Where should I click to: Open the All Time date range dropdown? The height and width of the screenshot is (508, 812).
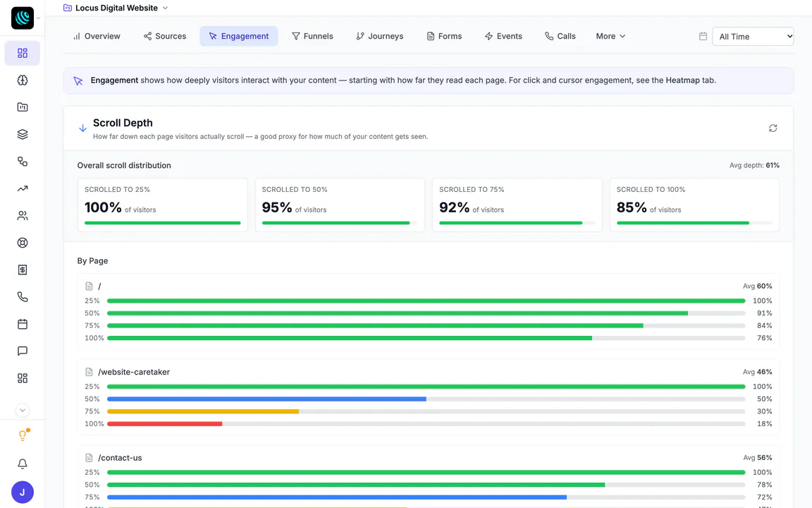click(753, 36)
